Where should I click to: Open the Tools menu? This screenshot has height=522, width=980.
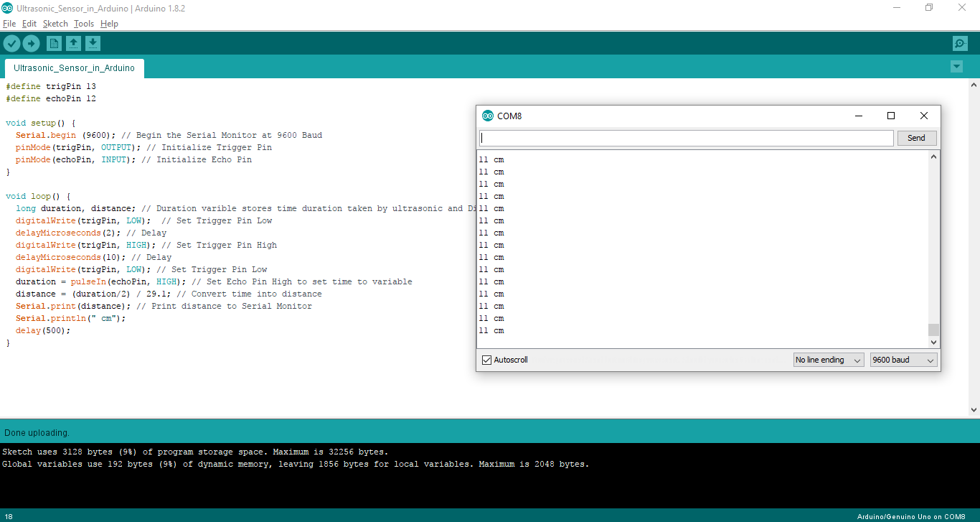[83, 24]
